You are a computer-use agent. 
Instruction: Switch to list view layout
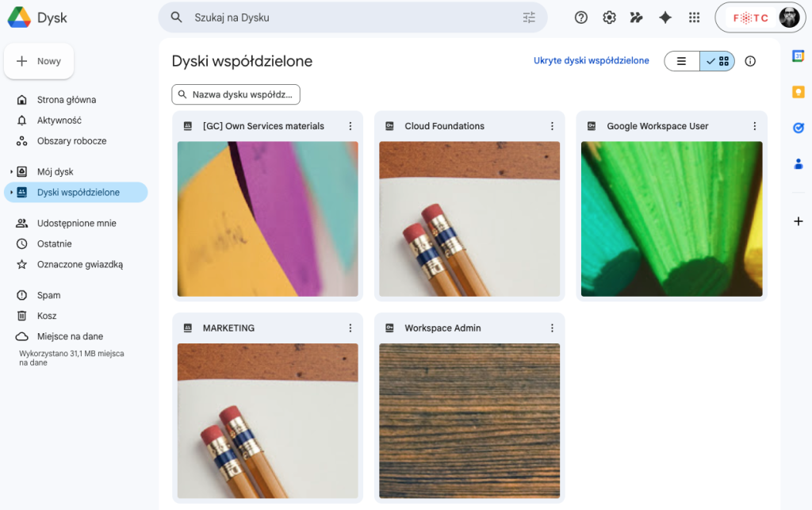click(681, 60)
